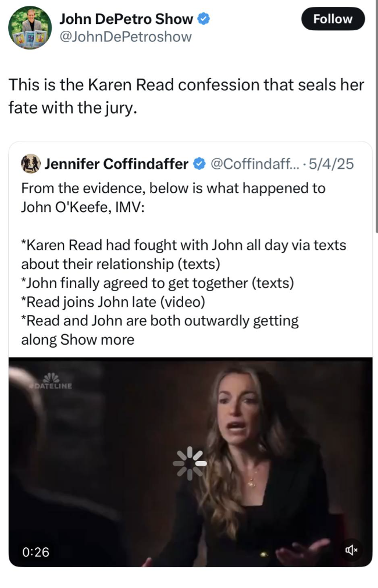Open Jennifer Coffindaffer's display name link
This screenshot has width=378, height=588.
116,164
